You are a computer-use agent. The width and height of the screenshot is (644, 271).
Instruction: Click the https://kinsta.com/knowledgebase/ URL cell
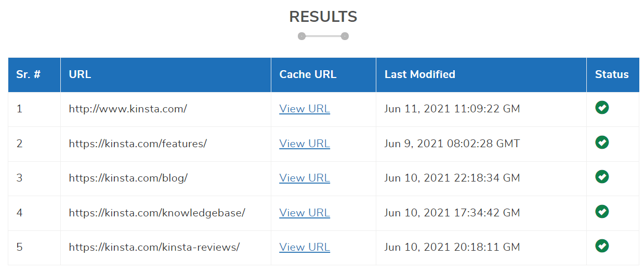point(157,213)
